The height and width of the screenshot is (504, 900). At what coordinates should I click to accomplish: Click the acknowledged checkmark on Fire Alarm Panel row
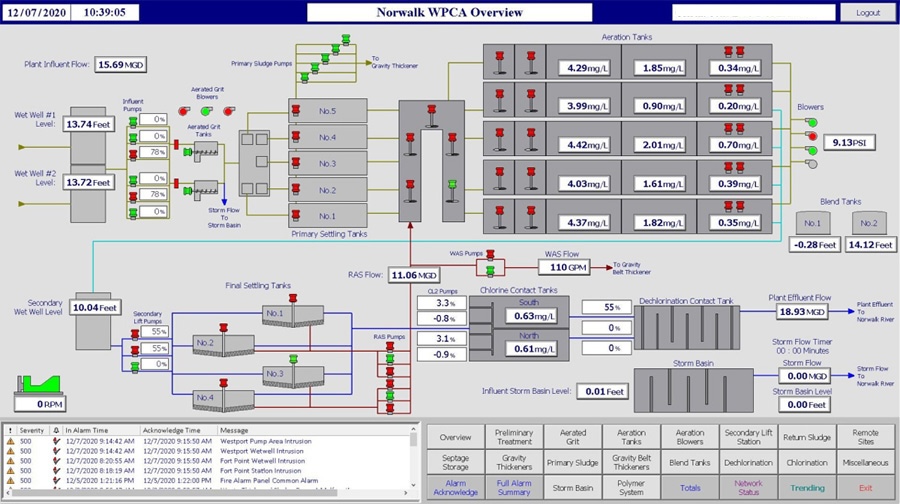pos(56,480)
